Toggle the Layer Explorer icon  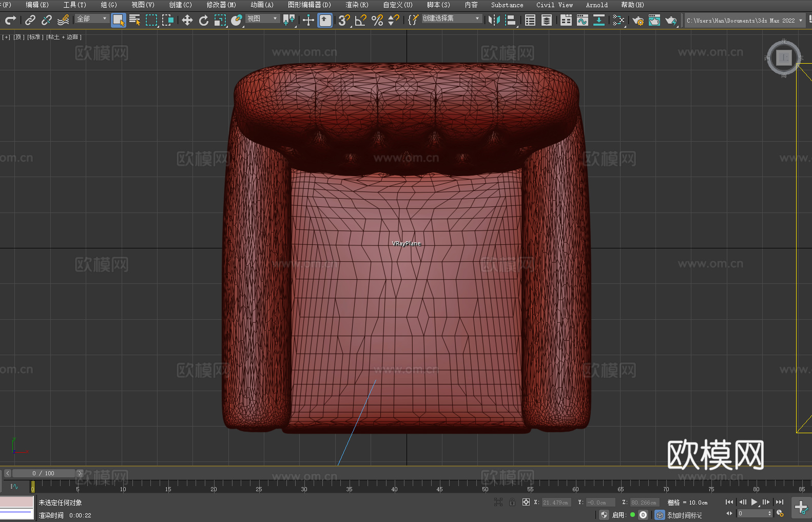(547, 20)
